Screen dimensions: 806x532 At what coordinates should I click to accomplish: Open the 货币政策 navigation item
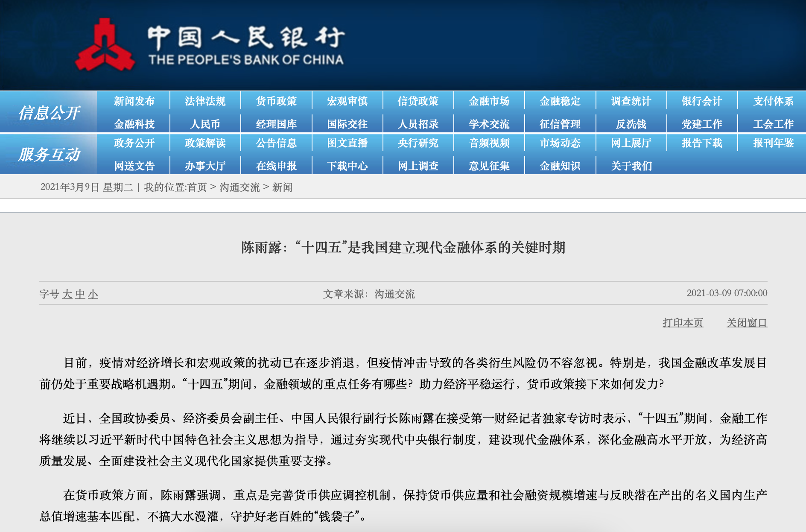tap(276, 101)
